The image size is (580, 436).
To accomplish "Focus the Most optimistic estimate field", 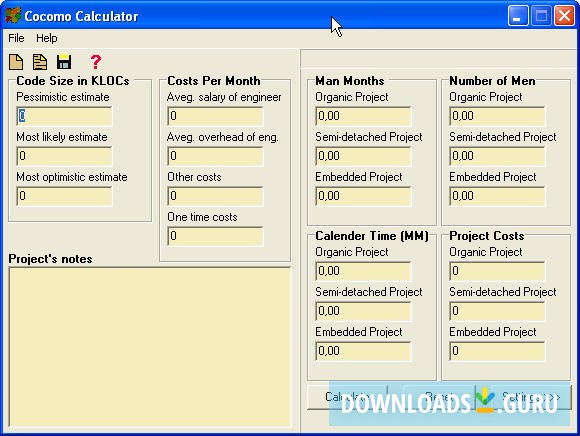I will coord(64,196).
